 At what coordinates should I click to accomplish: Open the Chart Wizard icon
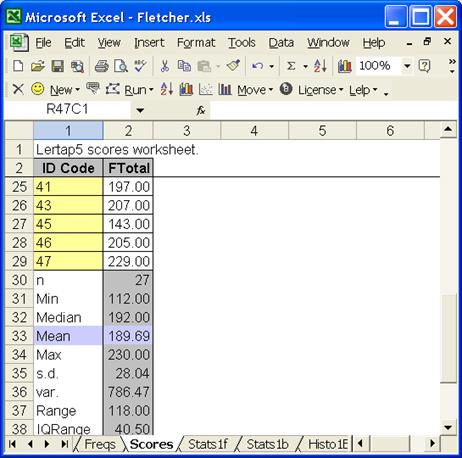[344, 66]
